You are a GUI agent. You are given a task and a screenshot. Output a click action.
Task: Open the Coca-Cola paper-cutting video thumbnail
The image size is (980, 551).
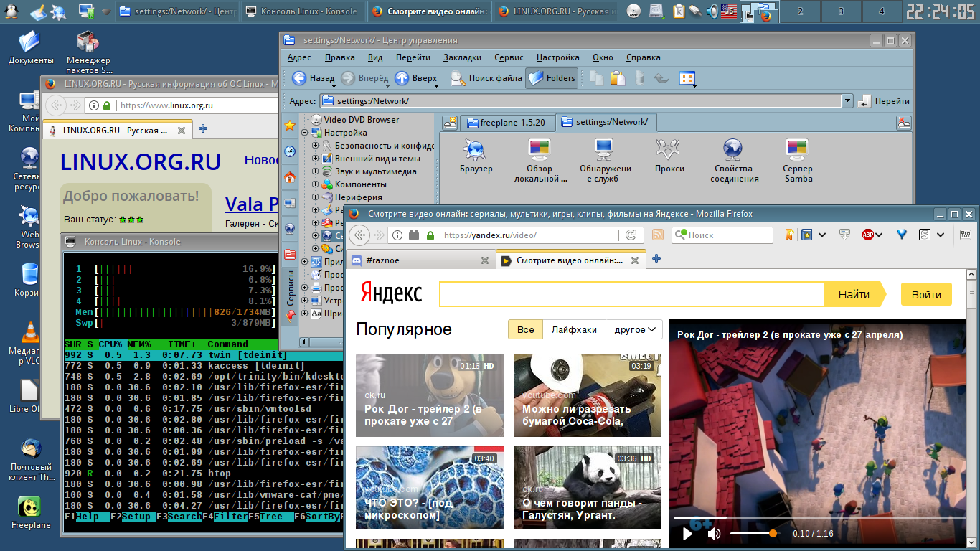588,395
